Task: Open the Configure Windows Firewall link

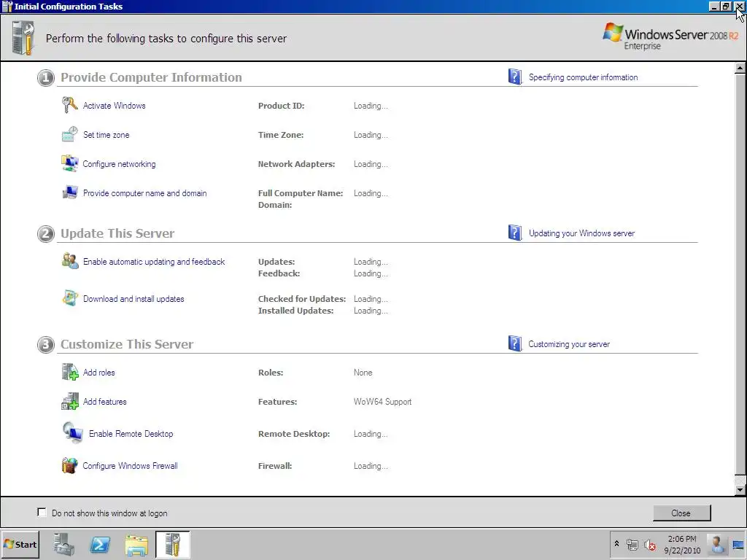Action: tap(130, 466)
